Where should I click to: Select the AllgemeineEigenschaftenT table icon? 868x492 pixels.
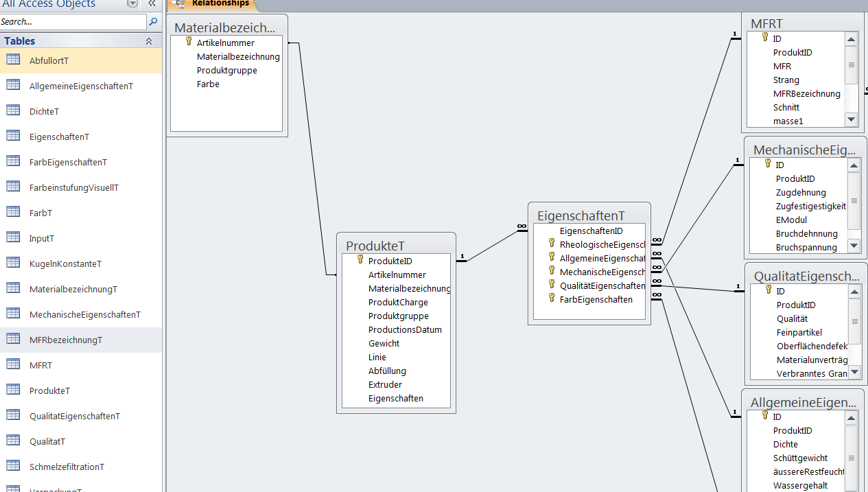coord(13,85)
